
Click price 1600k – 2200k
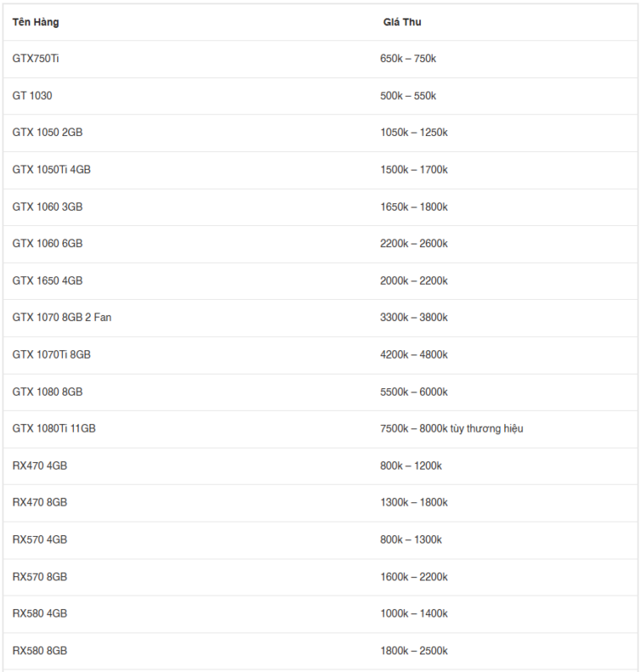414,577
